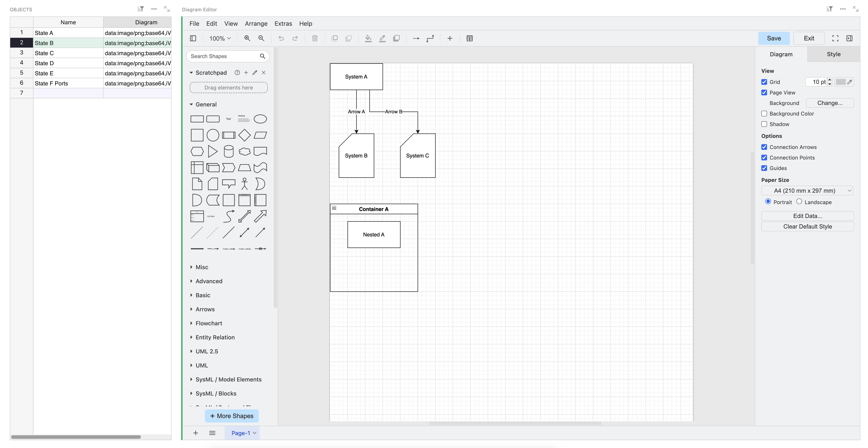Select the ellipse shape in General
This screenshot has width=868, height=448.
pos(260,119)
